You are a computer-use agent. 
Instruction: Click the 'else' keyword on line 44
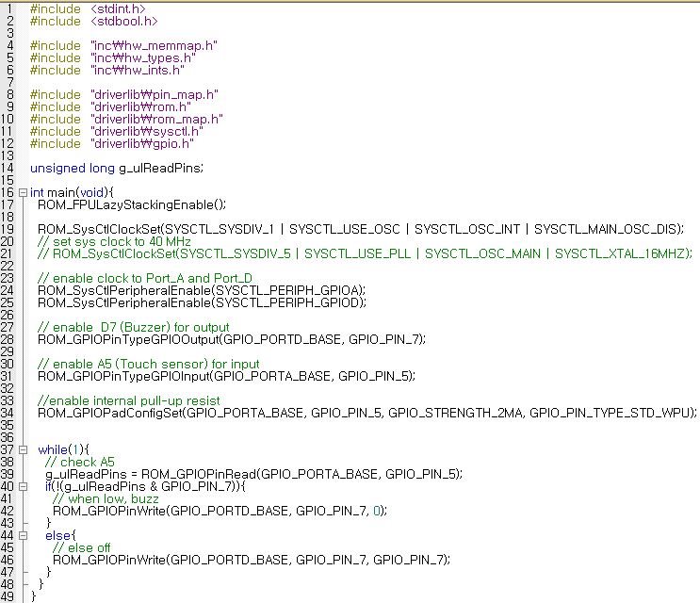(58, 535)
